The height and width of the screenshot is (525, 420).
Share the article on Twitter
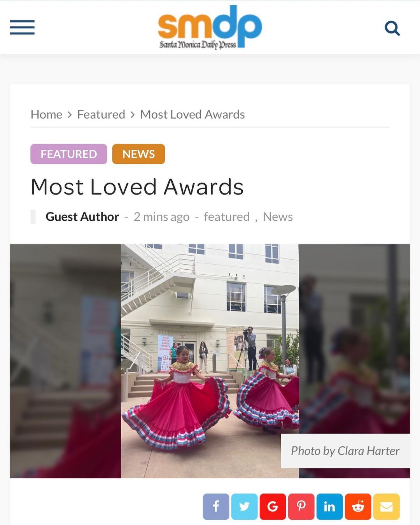click(x=244, y=507)
